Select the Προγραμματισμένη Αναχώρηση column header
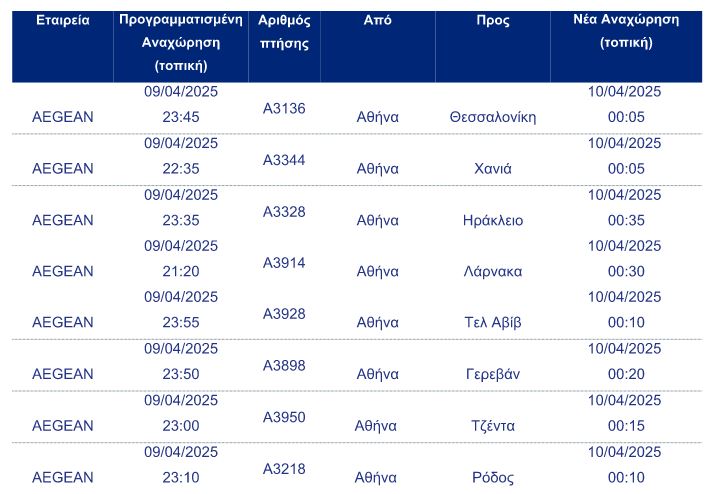The height and width of the screenshot is (494, 717). pyautogui.click(x=181, y=43)
